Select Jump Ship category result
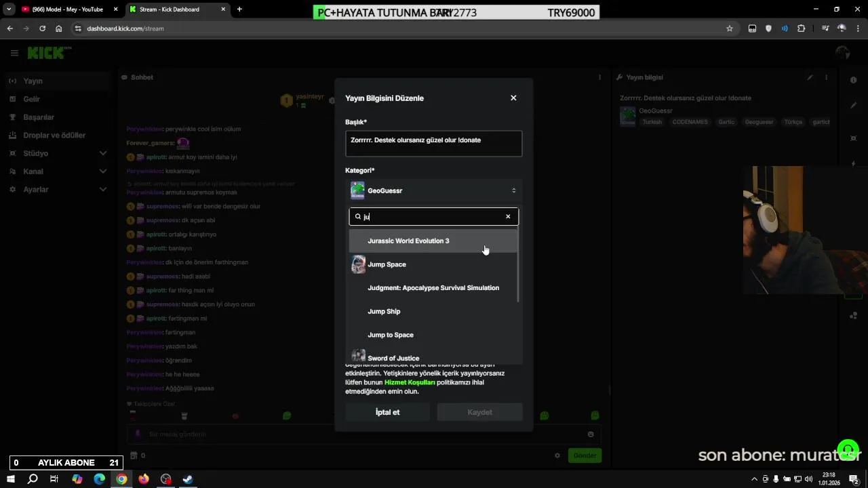 point(433,311)
